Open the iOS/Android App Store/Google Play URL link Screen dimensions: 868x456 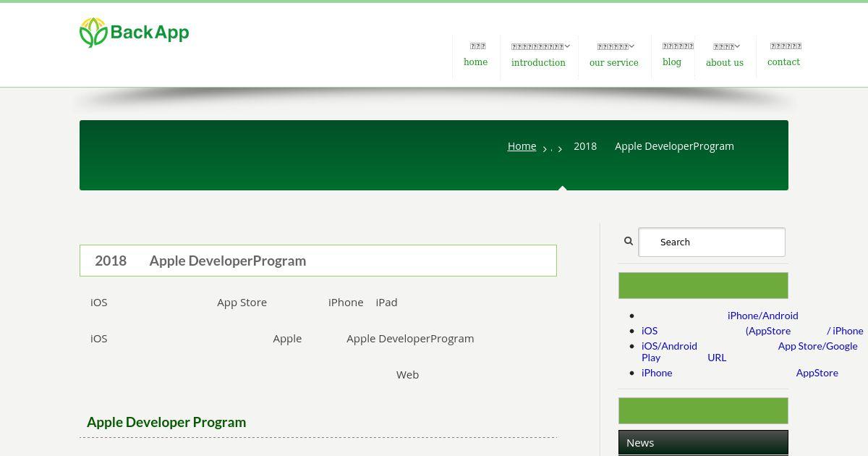coord(749,352)
